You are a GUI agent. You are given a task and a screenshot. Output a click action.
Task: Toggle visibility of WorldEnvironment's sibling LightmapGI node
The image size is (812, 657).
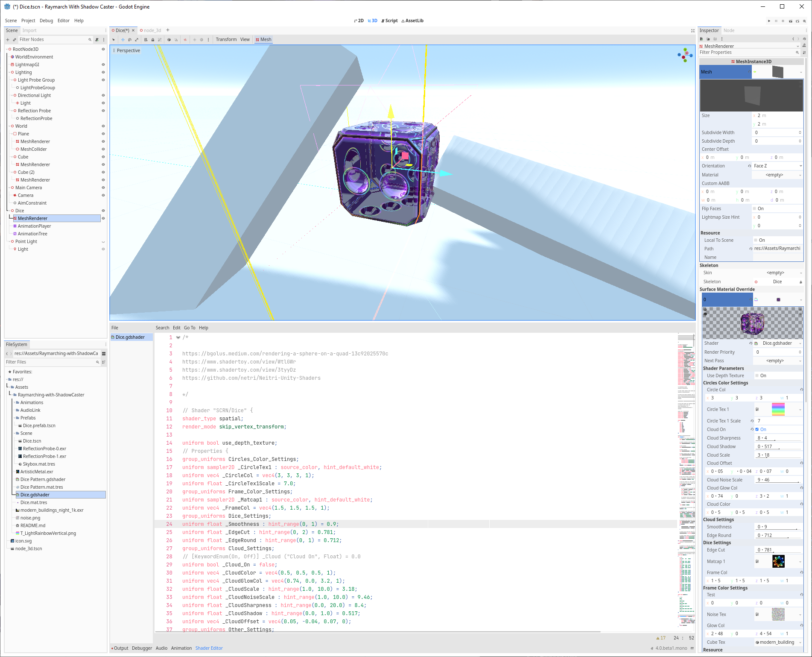(x=103, y=65)
